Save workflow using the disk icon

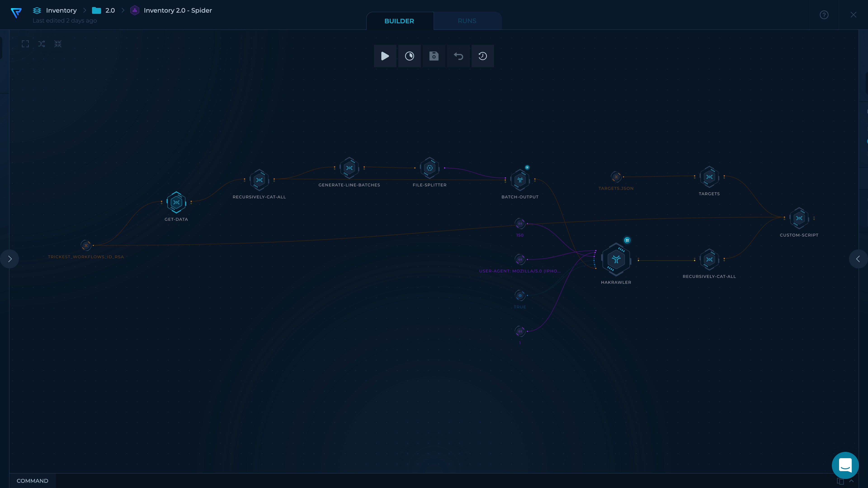tap(434, 56)
